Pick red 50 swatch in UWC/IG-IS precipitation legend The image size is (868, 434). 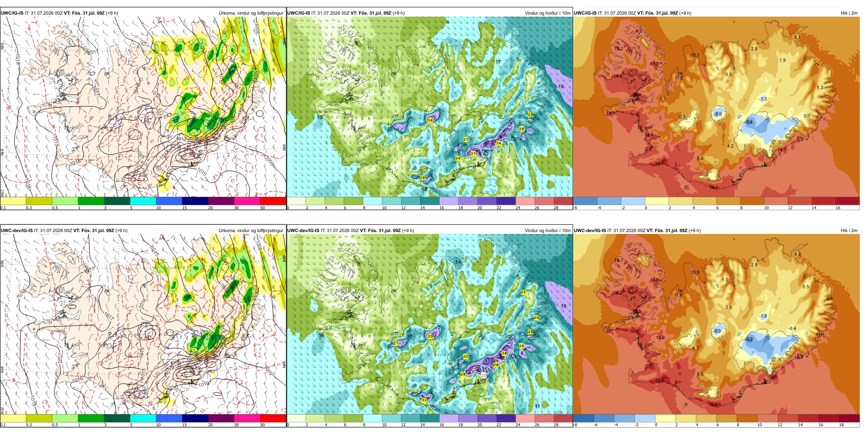pos(273,201)
